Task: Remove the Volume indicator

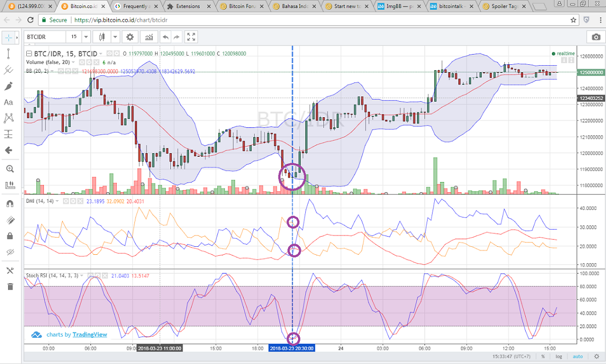Action: [96, 62]
